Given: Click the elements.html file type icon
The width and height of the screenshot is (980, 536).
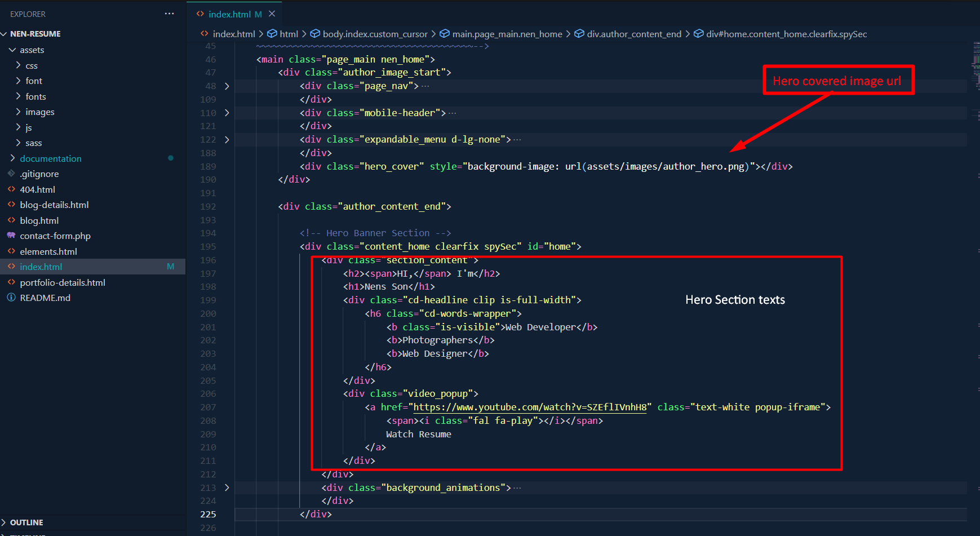Looking at the screenshot, I should (x=11, y=251).
